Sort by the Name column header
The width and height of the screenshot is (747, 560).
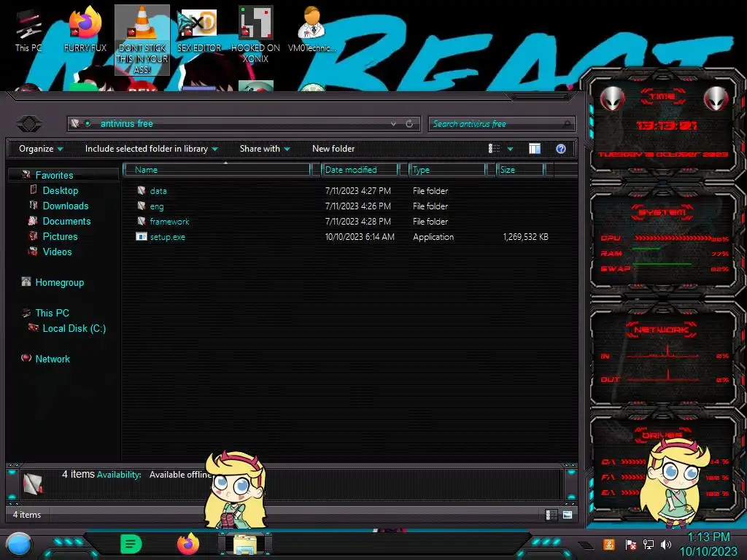coord(217,169)
